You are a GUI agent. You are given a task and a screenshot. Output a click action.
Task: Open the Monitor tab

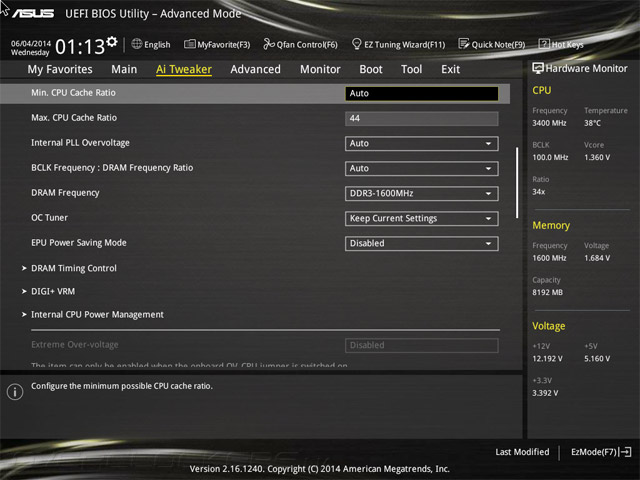(320, 69)
